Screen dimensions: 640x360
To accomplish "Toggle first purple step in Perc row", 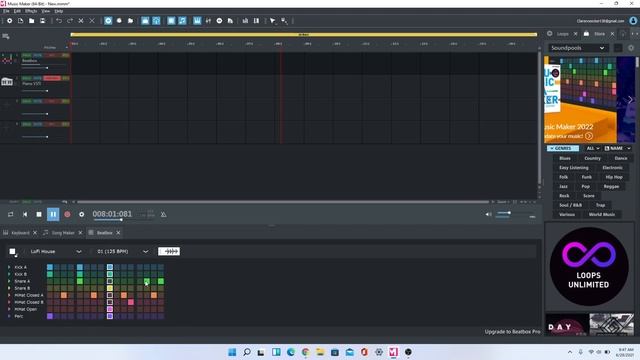I will click(x=50, y=316).
